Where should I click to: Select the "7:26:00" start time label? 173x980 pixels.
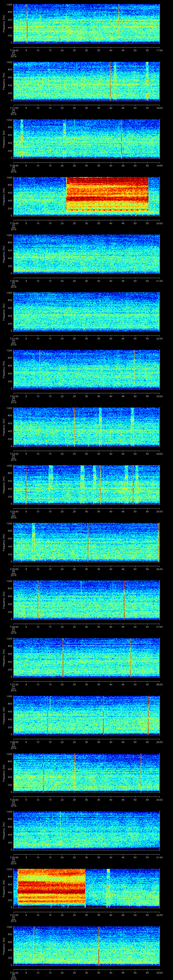tap(14, 627)
